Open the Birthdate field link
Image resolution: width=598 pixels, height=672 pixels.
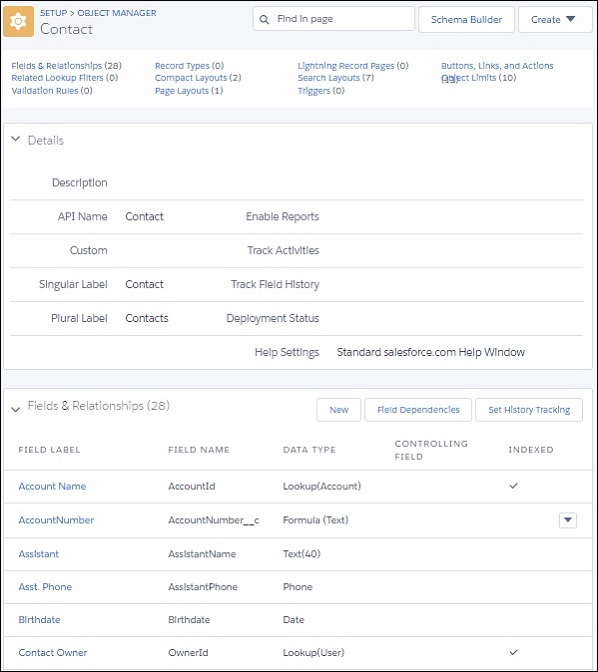[39, 619]
